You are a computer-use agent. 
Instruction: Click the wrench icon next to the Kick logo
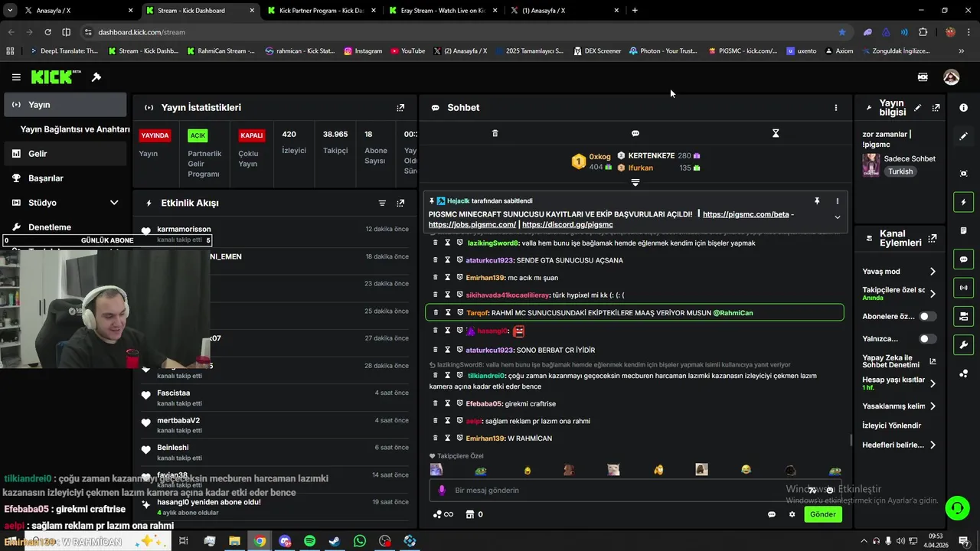coord(96,77)
